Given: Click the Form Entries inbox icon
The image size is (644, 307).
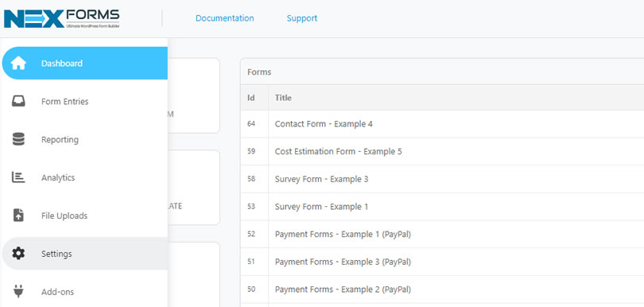Looking at the screenshot, I should tap(18, 101).
